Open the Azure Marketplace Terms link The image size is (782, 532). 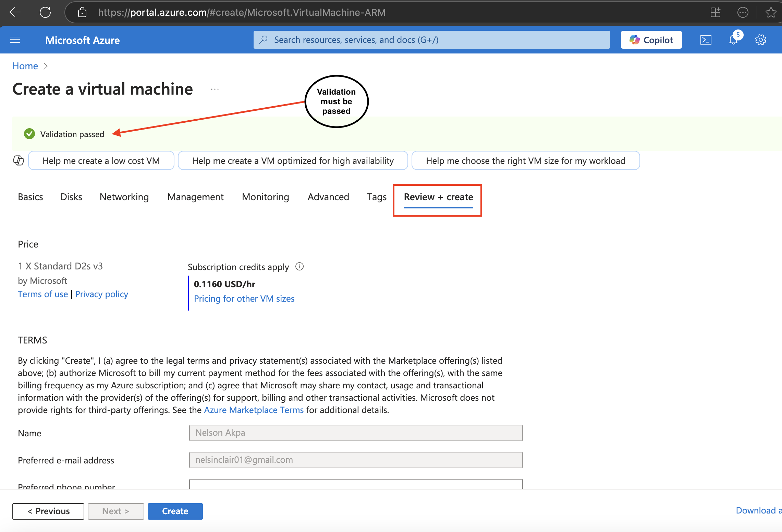tap(254, 410)
